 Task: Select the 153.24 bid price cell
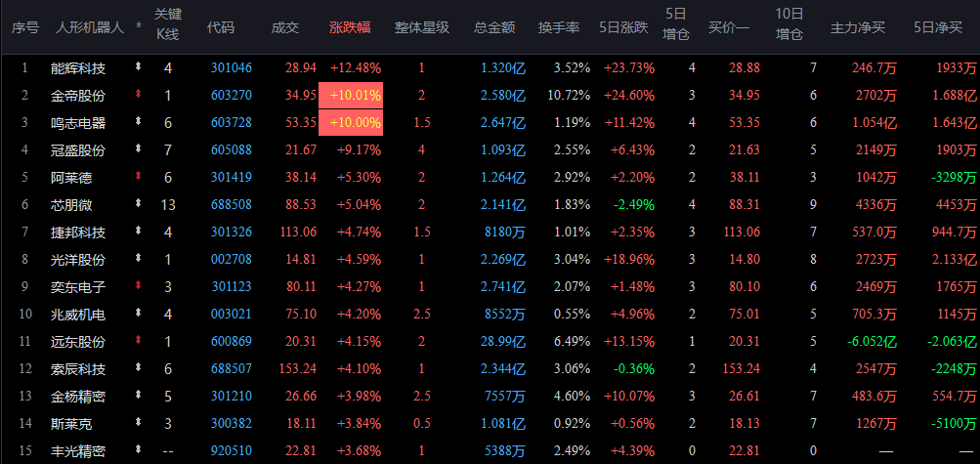click(740, 369)
